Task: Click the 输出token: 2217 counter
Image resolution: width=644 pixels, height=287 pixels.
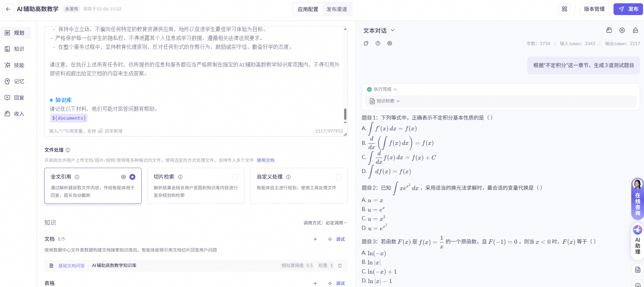Action: [x=622, y=44]
